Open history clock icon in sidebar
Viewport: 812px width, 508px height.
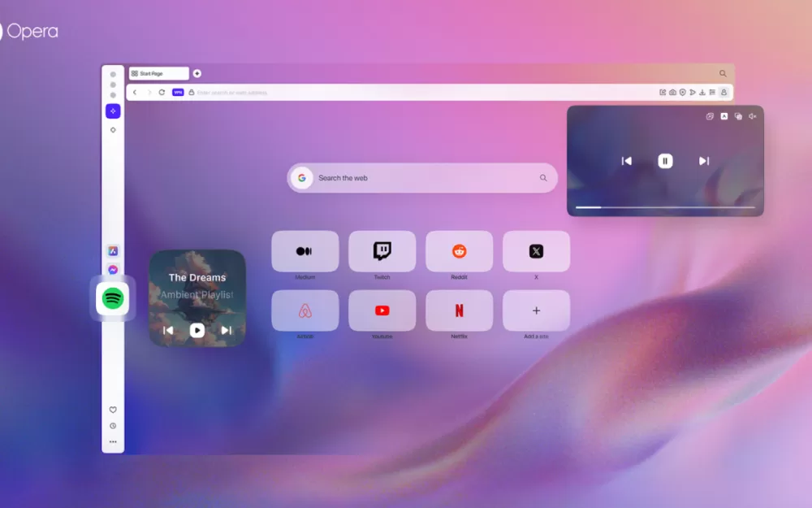(113, 426)
